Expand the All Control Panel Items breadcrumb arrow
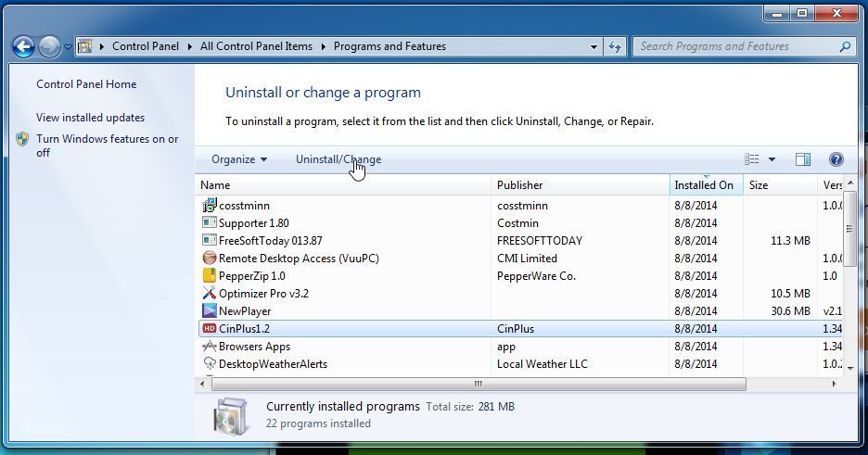868x455 pixels. 323,46
